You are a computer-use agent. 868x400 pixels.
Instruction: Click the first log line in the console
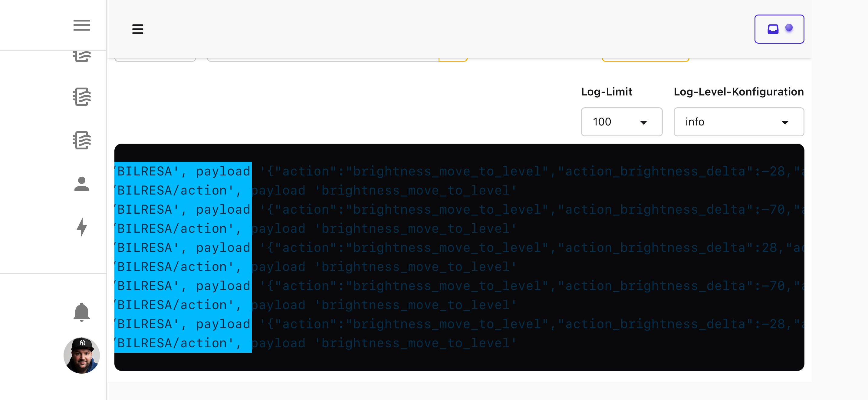pyautogui.click(x=458, y=171)
